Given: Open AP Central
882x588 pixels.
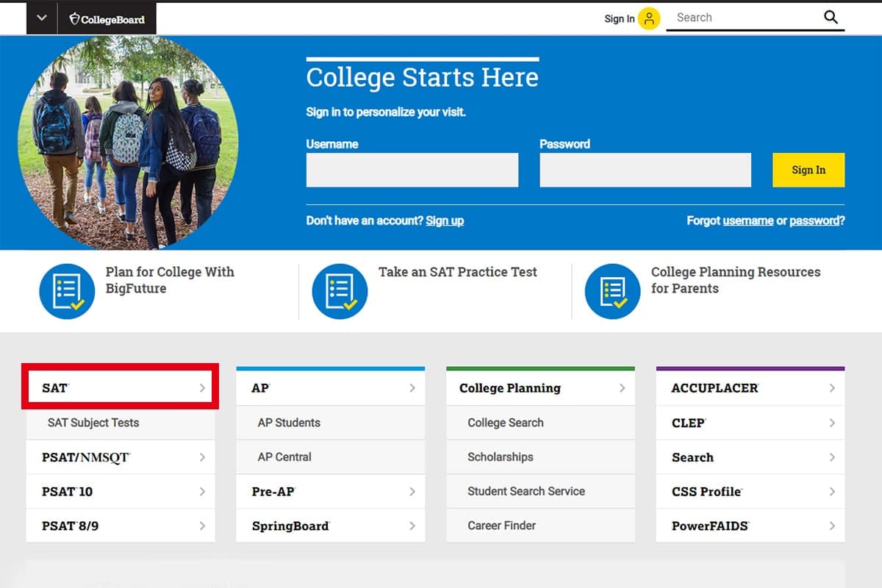Looking at the screenshot, I should click(x=331, y=457).
